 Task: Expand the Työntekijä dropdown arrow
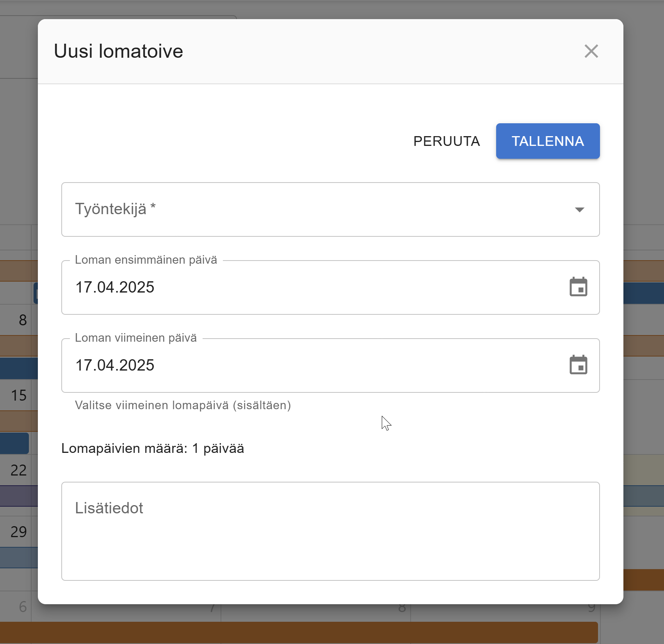pyautogui.click(x=579, y=210)
